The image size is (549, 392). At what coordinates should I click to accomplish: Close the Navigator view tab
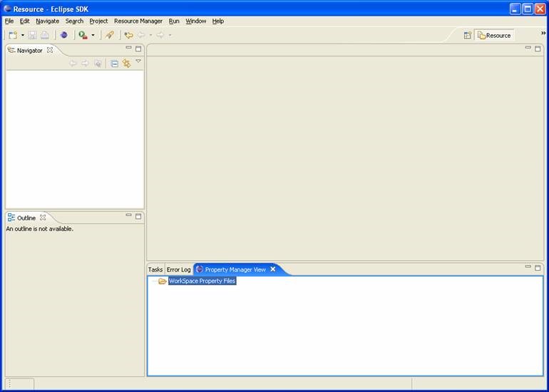(50, 50)
